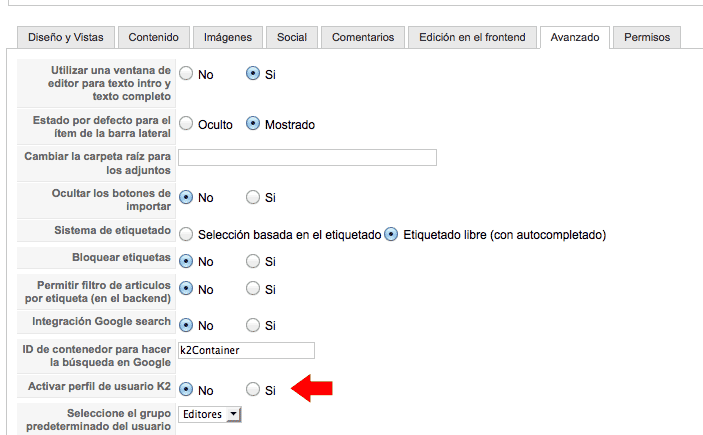Enable Si for Integración Google search
703x435 pixels.
253,325
